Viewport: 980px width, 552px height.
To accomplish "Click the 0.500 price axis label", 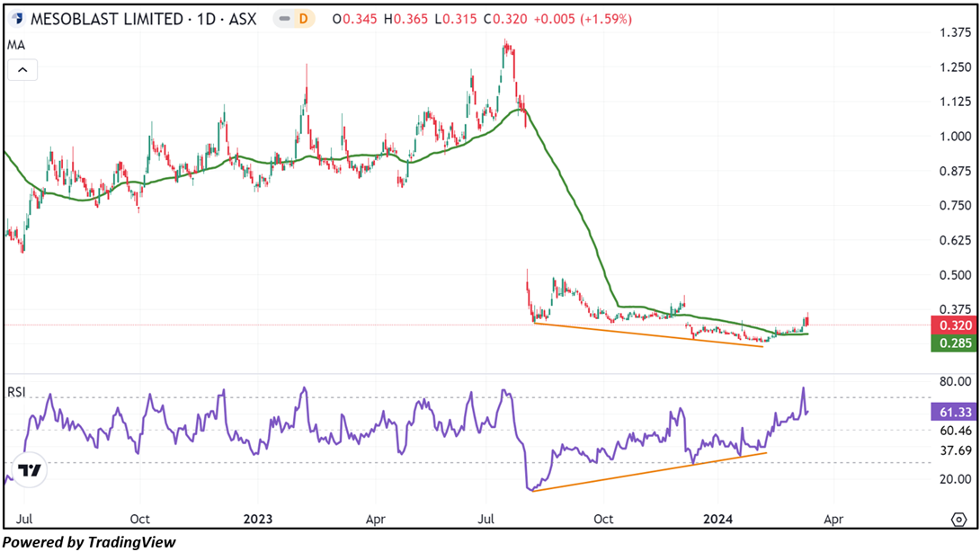I will [x=956, y=275].
